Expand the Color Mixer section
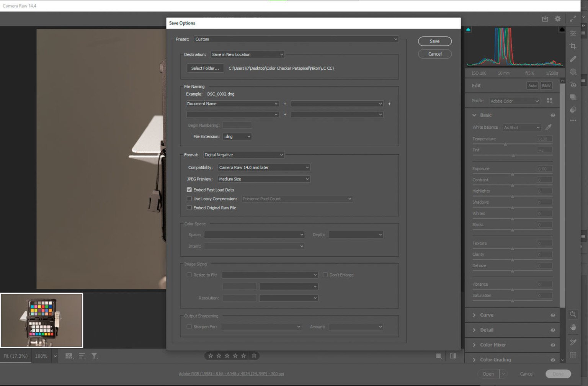The height and width of the screenshot is (386, 588). [492, 345]
